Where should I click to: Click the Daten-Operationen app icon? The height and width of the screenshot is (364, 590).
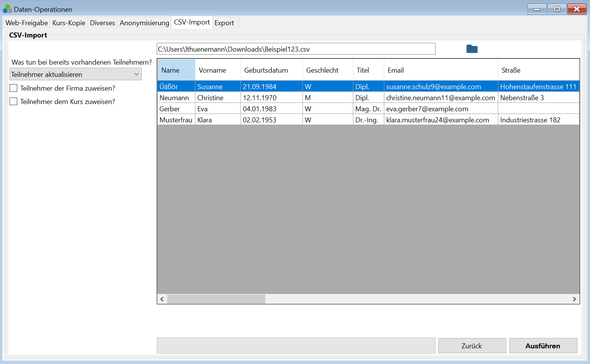tap(7, 9)
